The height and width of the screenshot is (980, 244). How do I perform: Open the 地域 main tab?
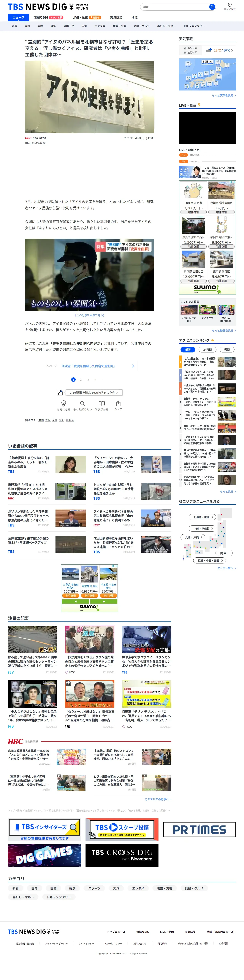135,17
